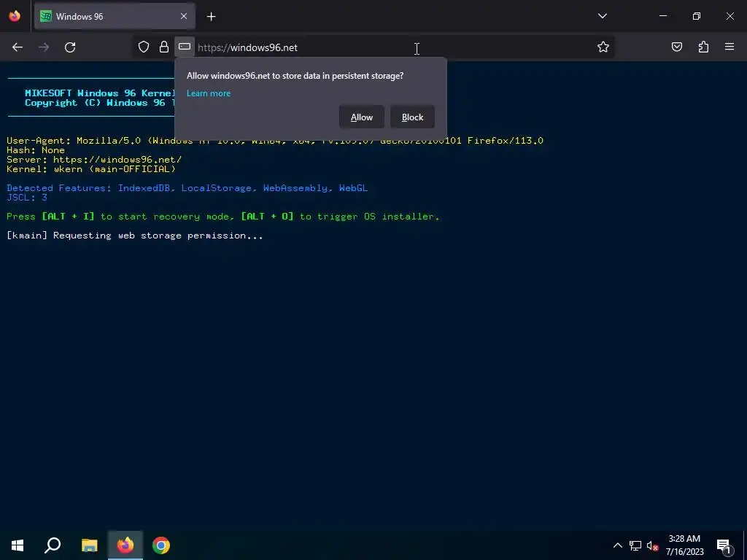List all tabs dropdown arrow
The image size is (747, 560).
click(602, 16)
